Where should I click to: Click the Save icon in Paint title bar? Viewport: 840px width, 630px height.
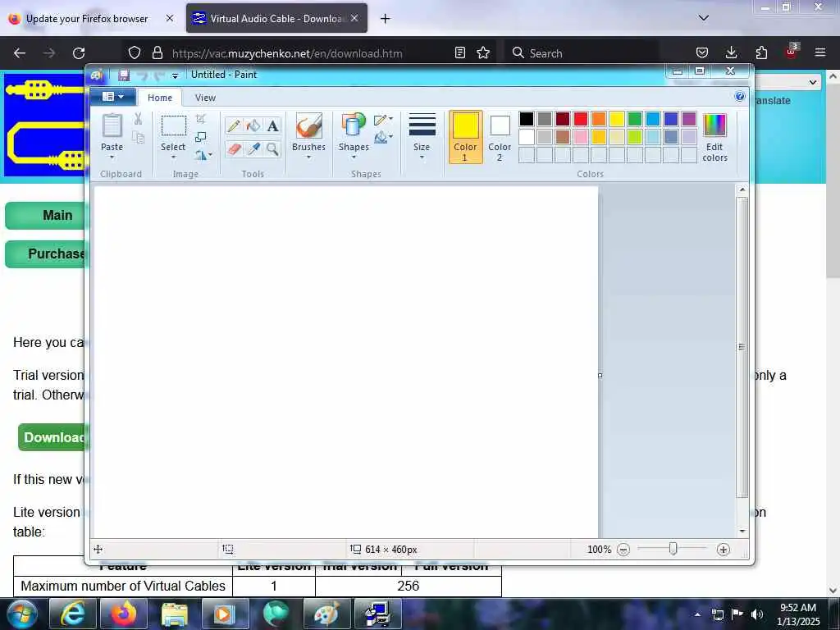[124, 75]
